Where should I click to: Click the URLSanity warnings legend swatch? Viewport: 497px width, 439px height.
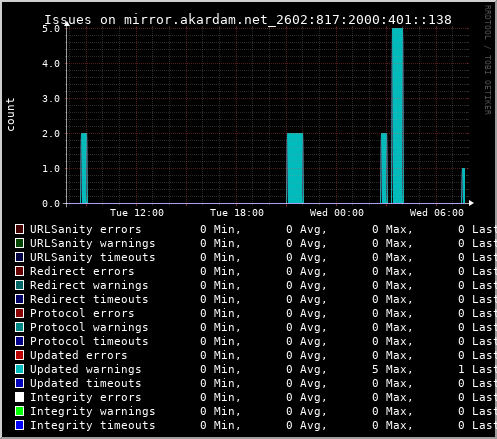click(19, 243)
